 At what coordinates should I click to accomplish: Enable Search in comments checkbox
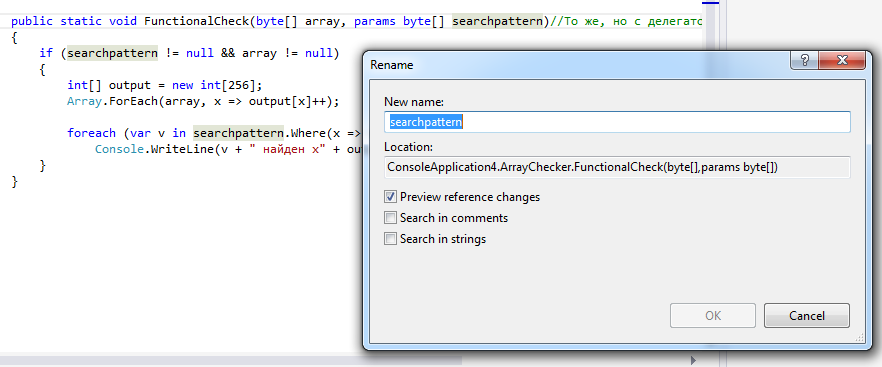coord(390,218)
